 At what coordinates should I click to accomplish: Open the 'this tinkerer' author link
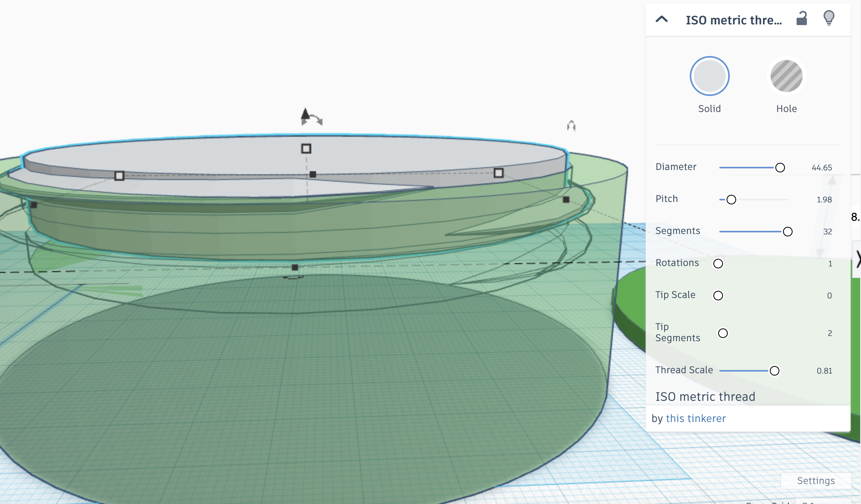click(695, 418)
